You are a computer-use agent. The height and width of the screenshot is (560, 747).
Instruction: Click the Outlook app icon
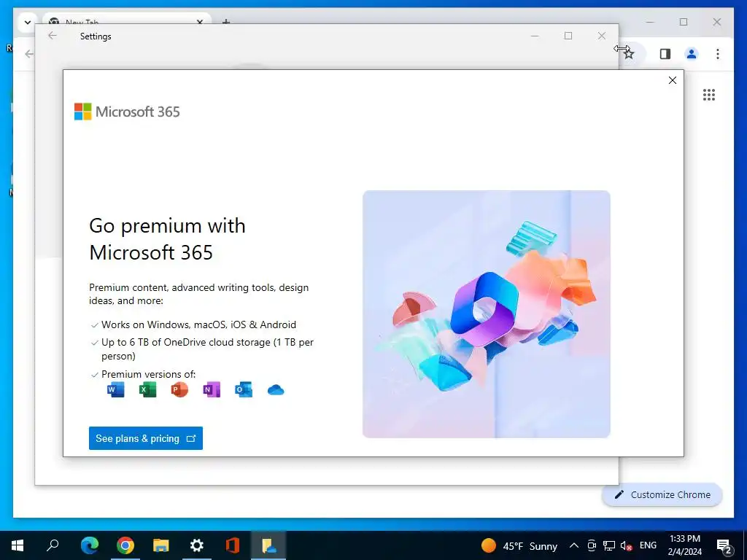pos(244,389)
